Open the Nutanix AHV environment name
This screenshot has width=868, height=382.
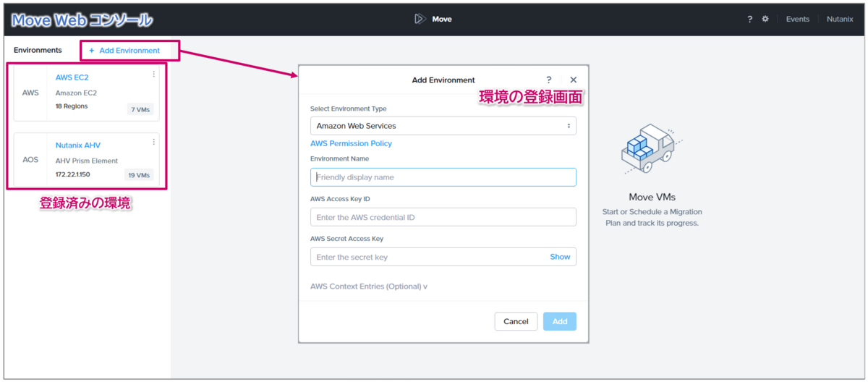tap(78, 145)
